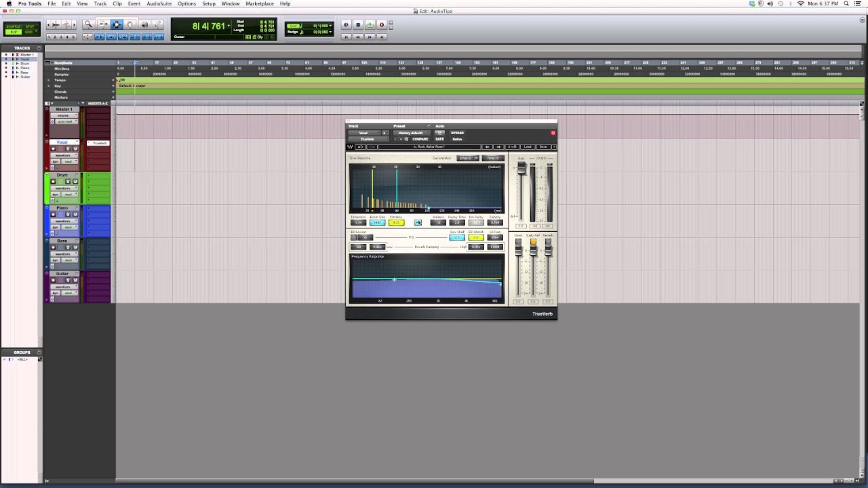Open the Master 1 volume view dropdown
868x488 pixels.
coord(64,115)
